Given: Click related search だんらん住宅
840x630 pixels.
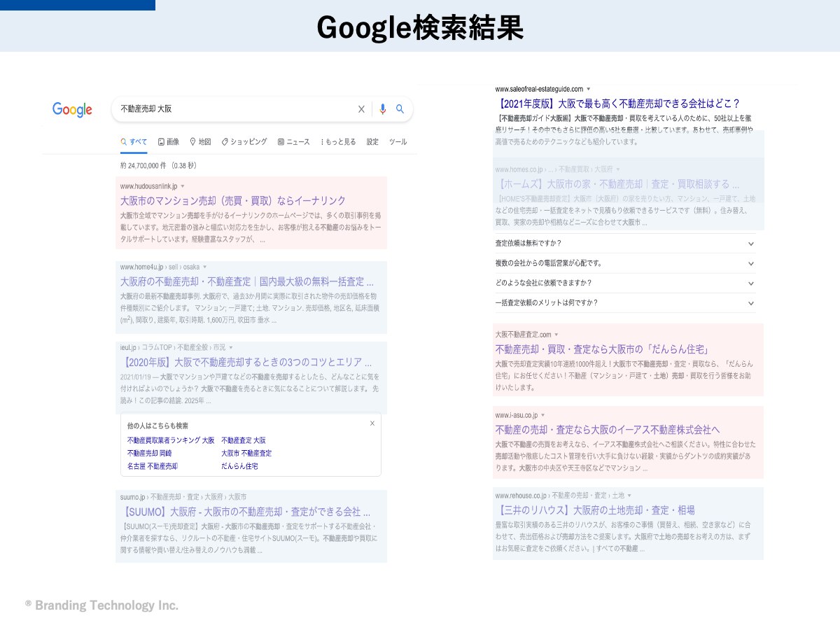Looking at the screenshot, I should coord(239,465).
